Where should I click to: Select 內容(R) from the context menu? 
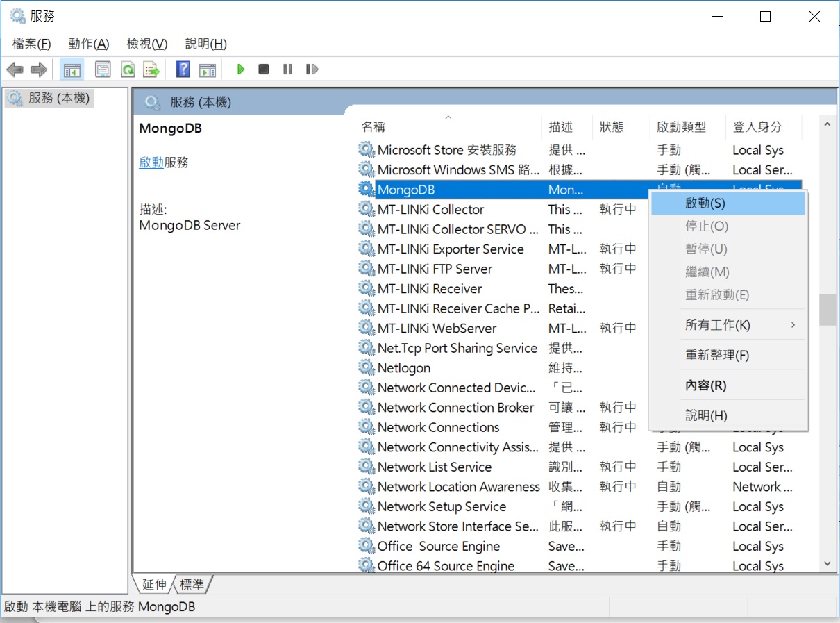(706, 385)
